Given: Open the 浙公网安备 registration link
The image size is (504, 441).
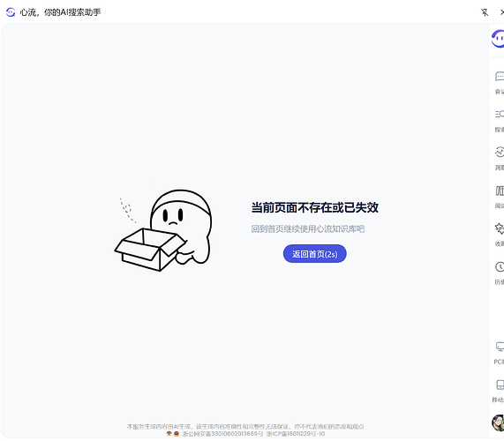Looking at the screenshot, I should tap(222, 434).
